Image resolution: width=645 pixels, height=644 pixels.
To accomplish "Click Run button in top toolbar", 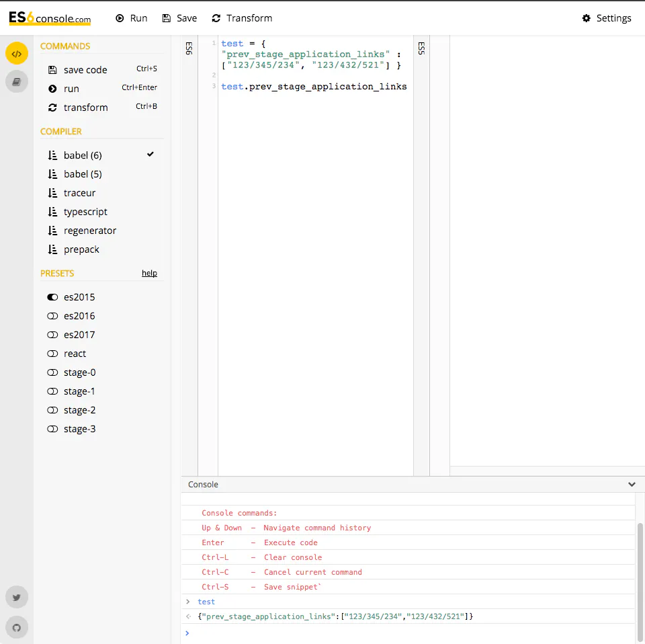I will (131, 18).
